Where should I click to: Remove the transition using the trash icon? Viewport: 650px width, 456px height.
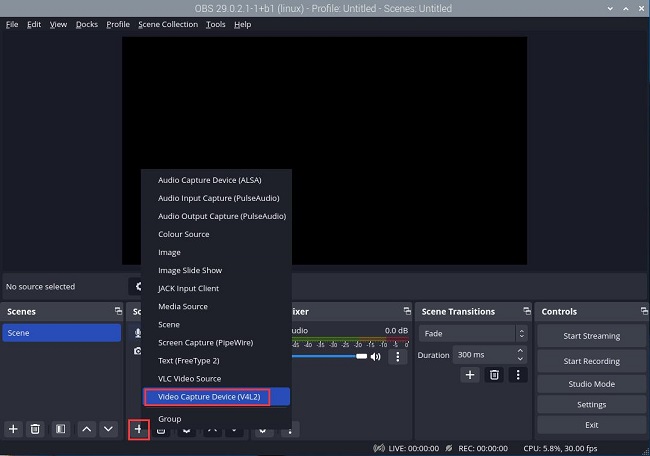tap(494, 375)
